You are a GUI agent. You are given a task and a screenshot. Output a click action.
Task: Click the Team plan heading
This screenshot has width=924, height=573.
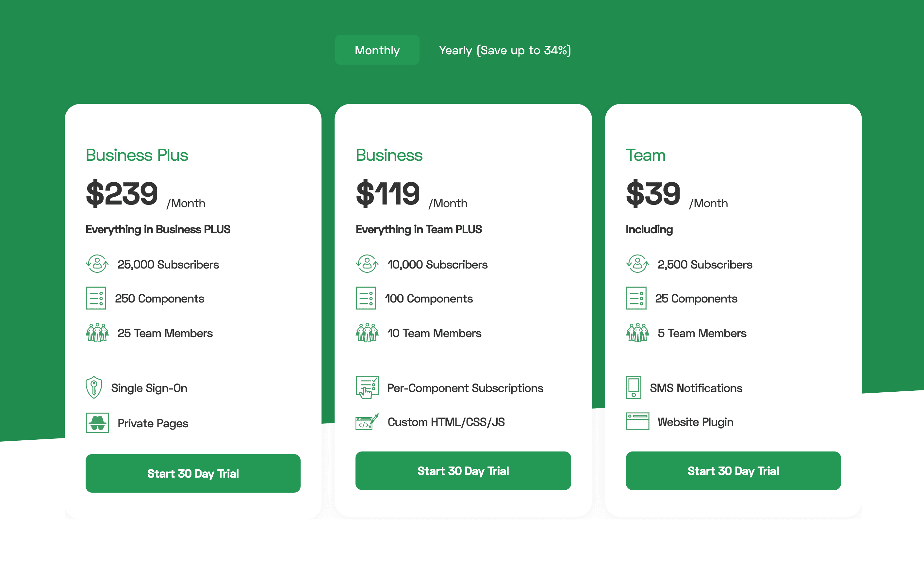[645, 155]
